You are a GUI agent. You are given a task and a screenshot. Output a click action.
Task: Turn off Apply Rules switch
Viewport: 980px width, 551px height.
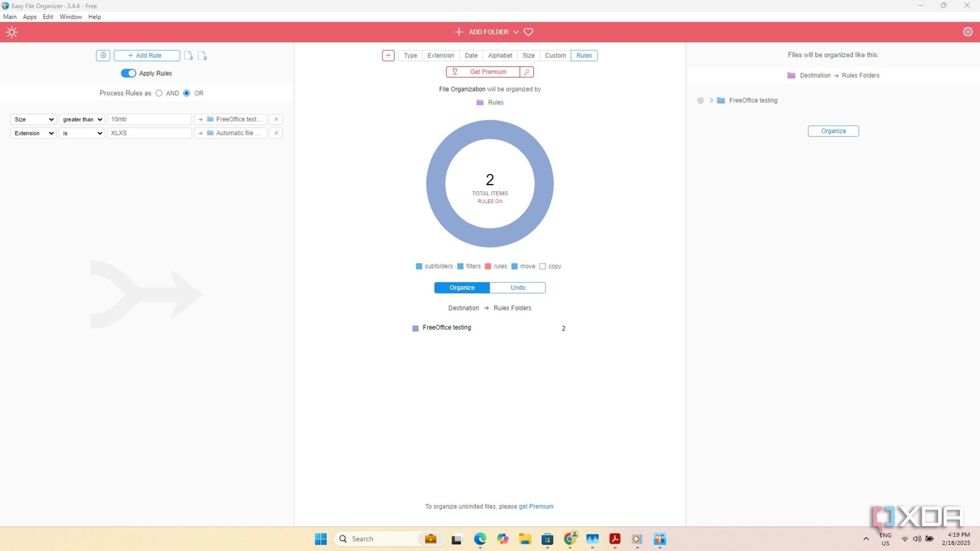[x=128, y=73]
